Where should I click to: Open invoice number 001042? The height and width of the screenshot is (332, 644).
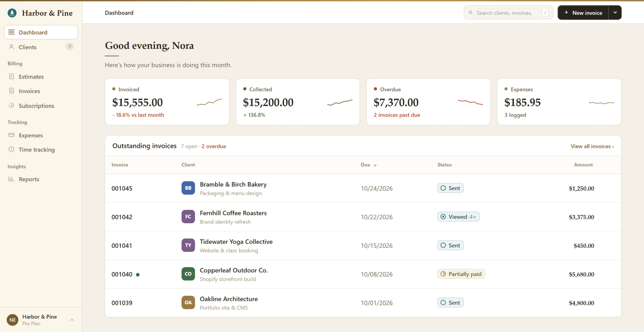coord(122,217)
